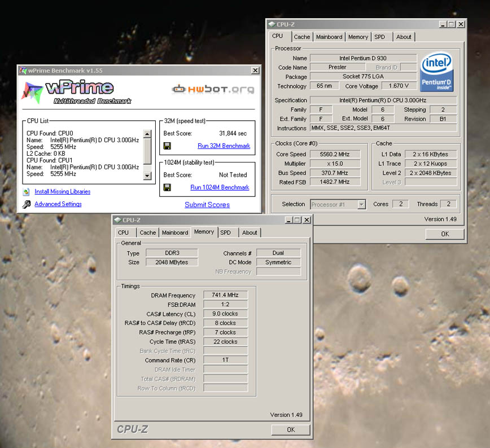Click the wPrime logo icon
The image size is (490, 448).
pyautogui.click(x=32, y=93)
